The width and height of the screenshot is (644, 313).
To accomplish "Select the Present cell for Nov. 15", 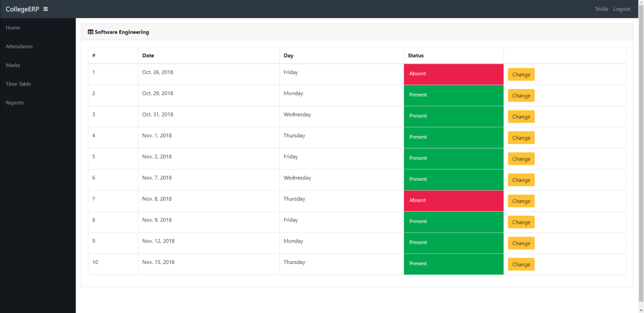I will click(453, 264).
